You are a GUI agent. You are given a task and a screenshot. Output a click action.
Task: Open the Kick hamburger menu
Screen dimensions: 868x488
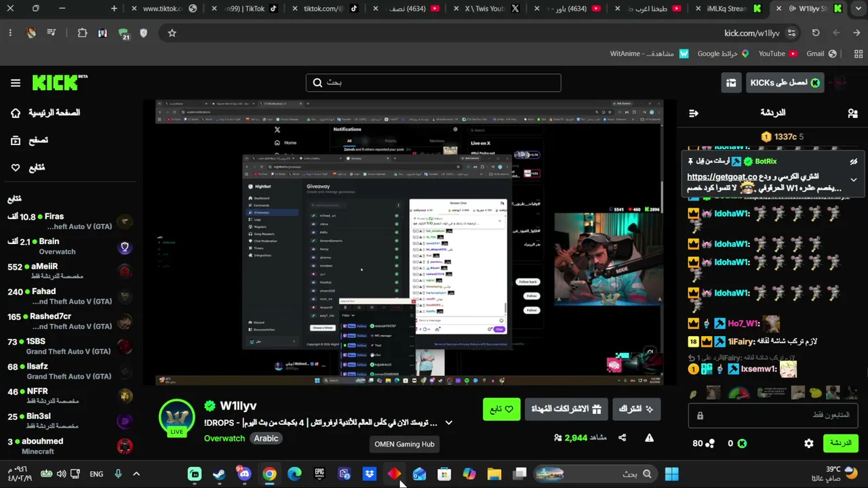pos(16,83)
